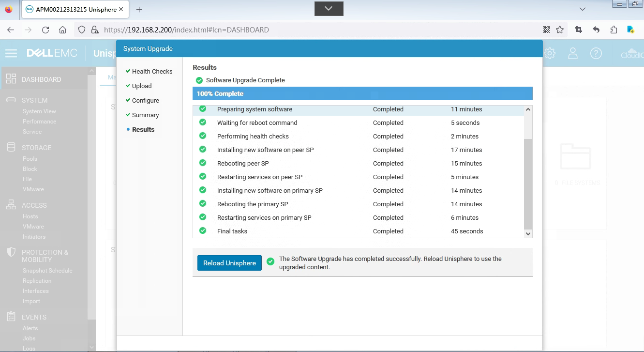Click the browser back arrow
Viewport: 644px width, 352px height.
11,30
